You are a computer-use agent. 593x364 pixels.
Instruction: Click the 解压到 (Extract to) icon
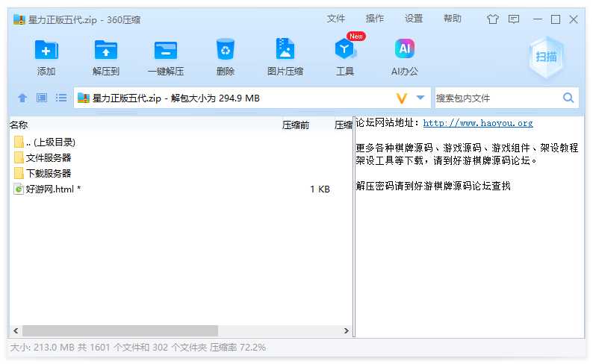coord(106,50)
